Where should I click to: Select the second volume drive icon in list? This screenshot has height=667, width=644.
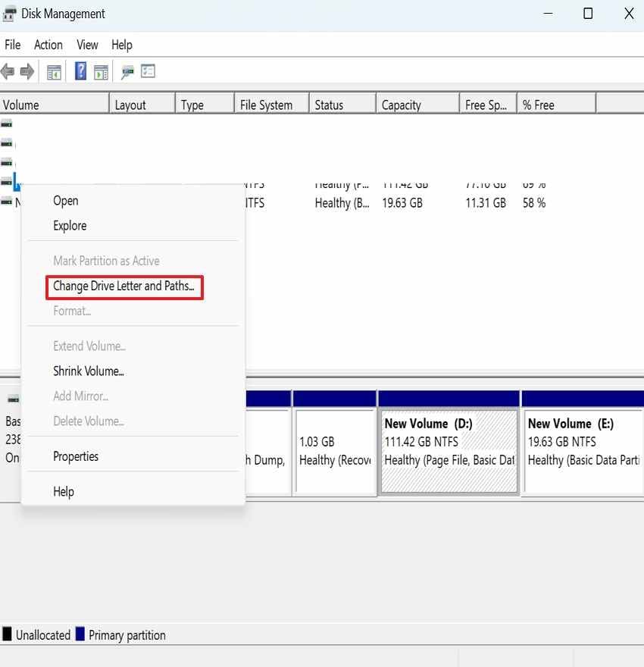tap(6, 143)
